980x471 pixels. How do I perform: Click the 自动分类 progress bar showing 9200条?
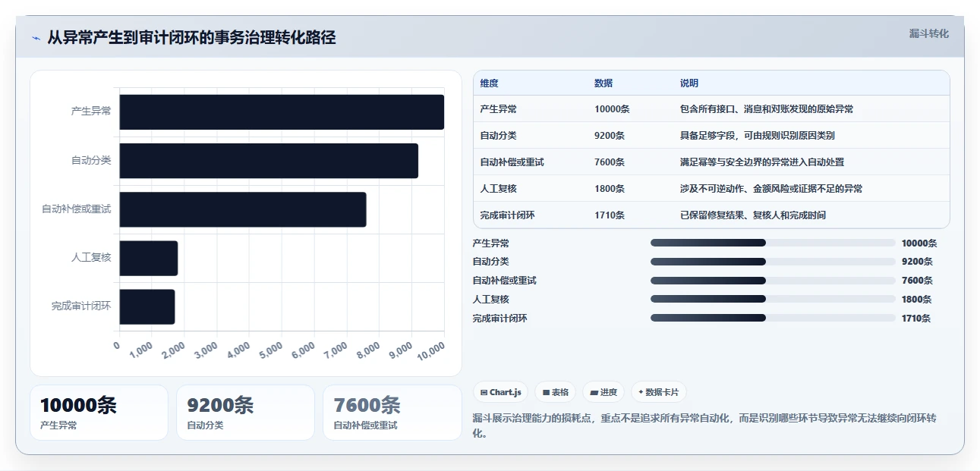(x=773, y=262)
